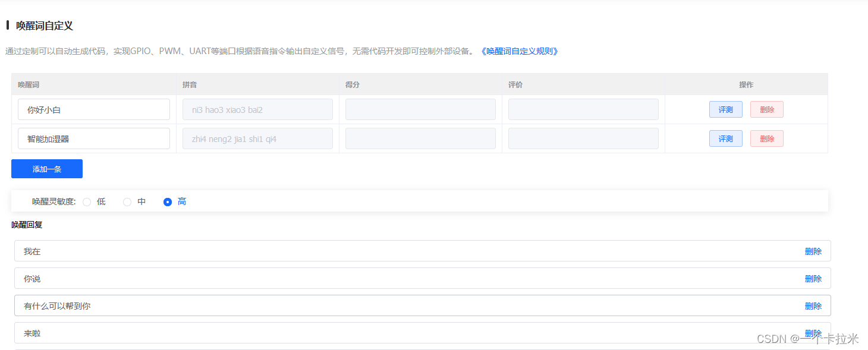Image resolution: width=868 pixels, height=350 pixels.
Task: Select 高 wake sensitivity radio
Action: coord(168,202)
